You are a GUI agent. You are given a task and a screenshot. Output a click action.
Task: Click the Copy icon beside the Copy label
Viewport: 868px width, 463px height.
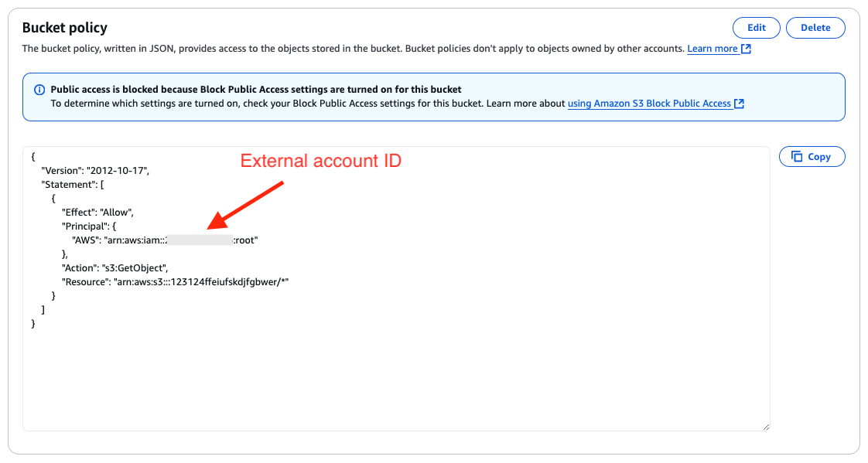tap(797, 156)
